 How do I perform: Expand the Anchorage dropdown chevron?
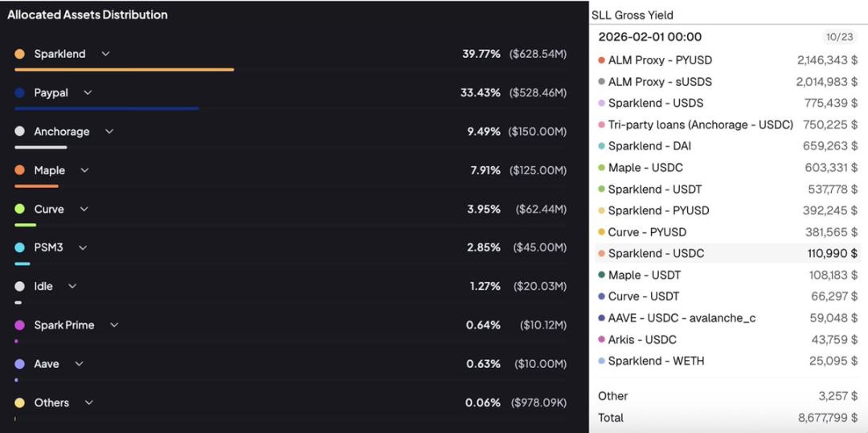[109, 132]
